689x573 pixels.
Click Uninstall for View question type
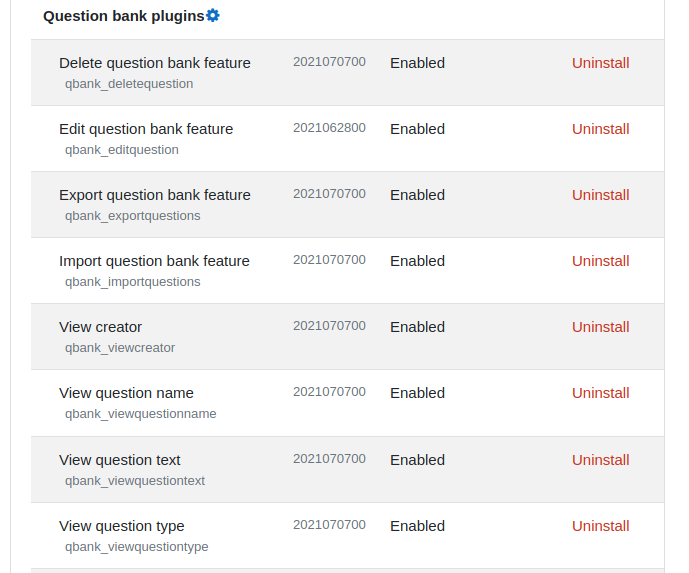click(x=600, y=526)
